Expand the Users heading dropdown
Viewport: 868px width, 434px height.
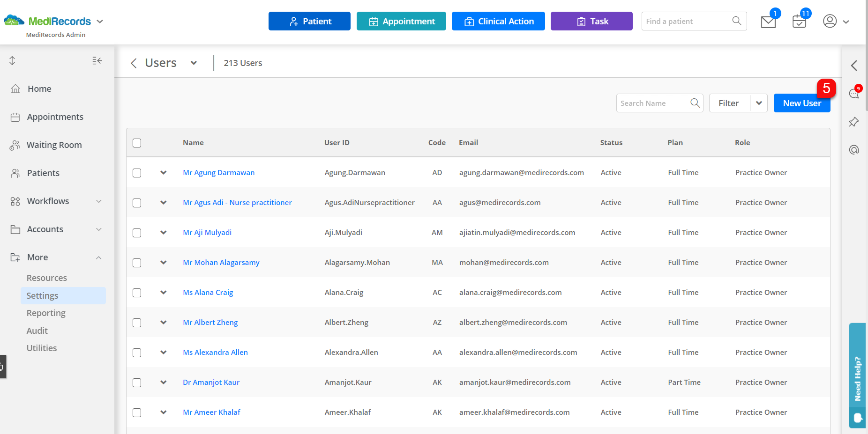[194, 62]
